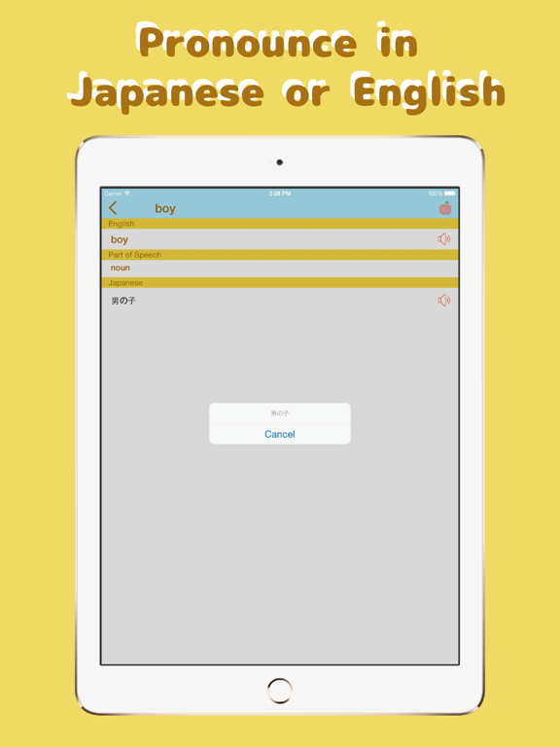This screenshot has width=560, height=747.
Task: Tap the 2:28 PM clock in status bar
Action: [280, 194]
